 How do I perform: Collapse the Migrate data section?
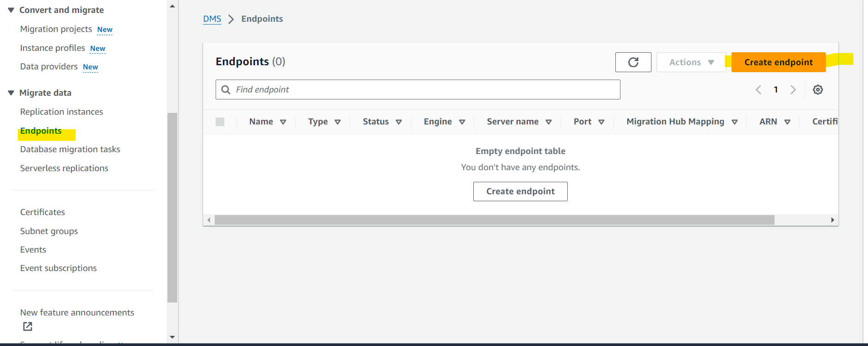coord(11,93)
